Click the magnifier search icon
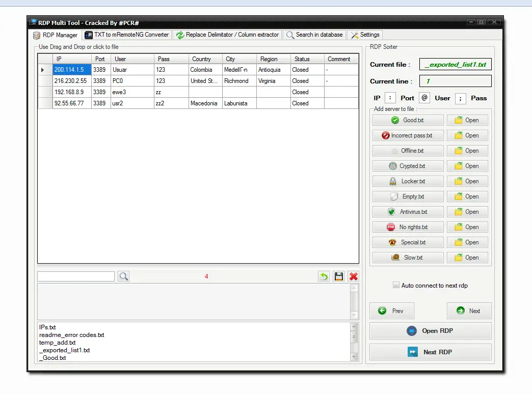This screenshot has width=532, height=395. [124, 276]
